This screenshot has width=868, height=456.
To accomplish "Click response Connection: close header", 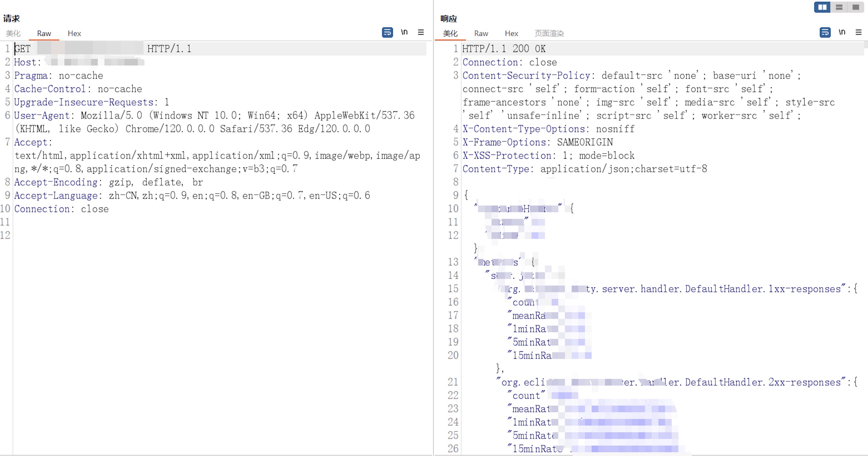I will [x=510, y=62].
